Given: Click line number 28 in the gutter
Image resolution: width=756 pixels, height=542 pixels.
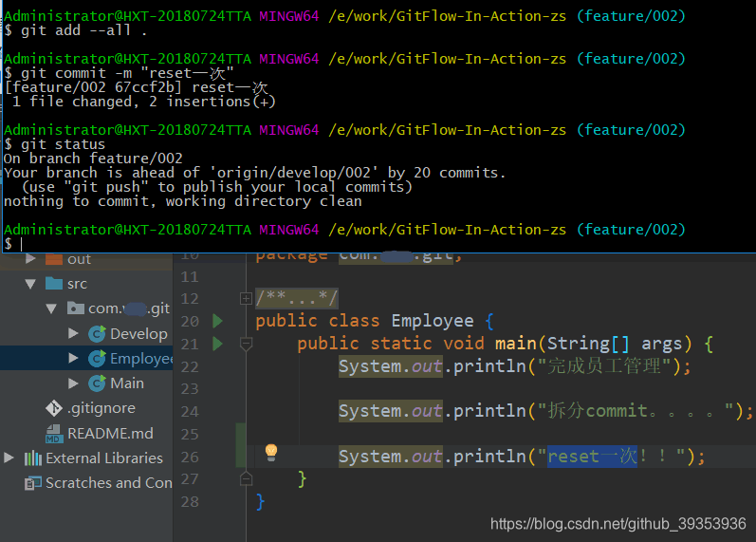Looking at the screenshot, I should [190, 502].
